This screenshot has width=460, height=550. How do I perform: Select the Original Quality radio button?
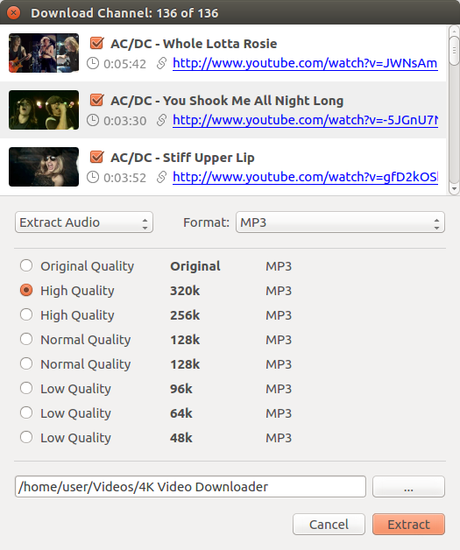pos(26,266)
